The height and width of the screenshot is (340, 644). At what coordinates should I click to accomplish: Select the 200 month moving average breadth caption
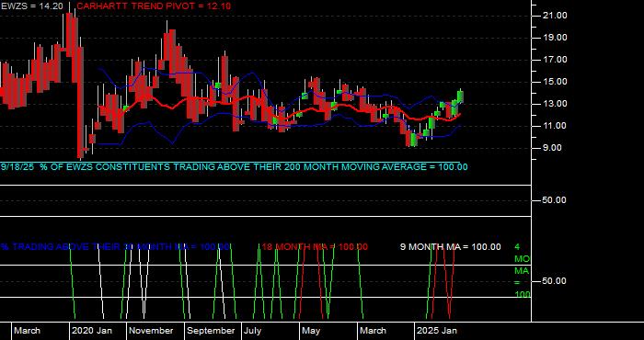(x=234, y=167)
